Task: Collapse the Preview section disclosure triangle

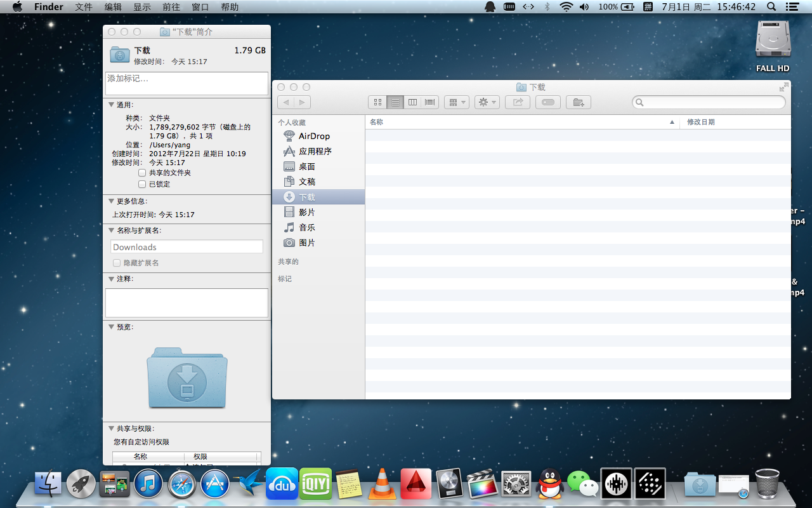Action: coord(111,327)
